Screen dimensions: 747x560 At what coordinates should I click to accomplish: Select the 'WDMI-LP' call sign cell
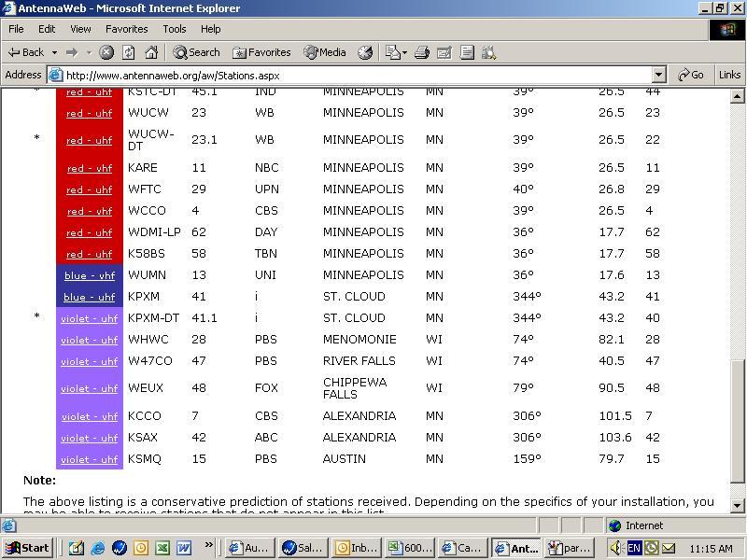coord(154,231)
